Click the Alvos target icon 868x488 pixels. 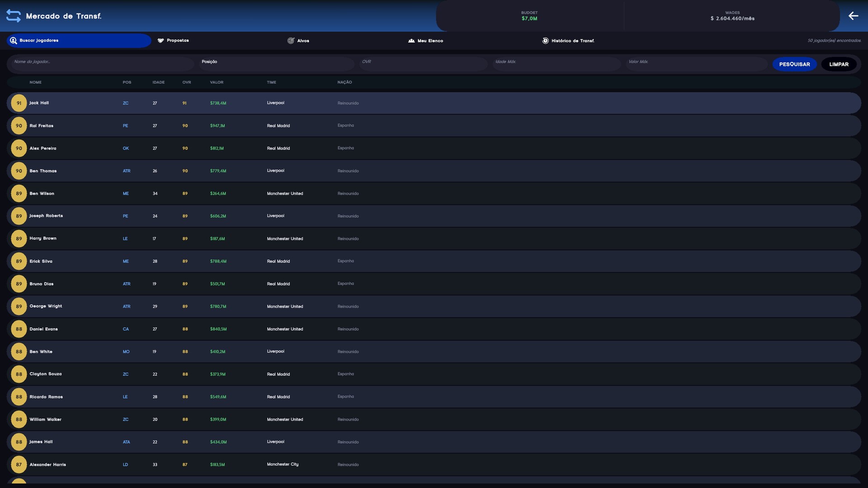click(x=291, y=41)
